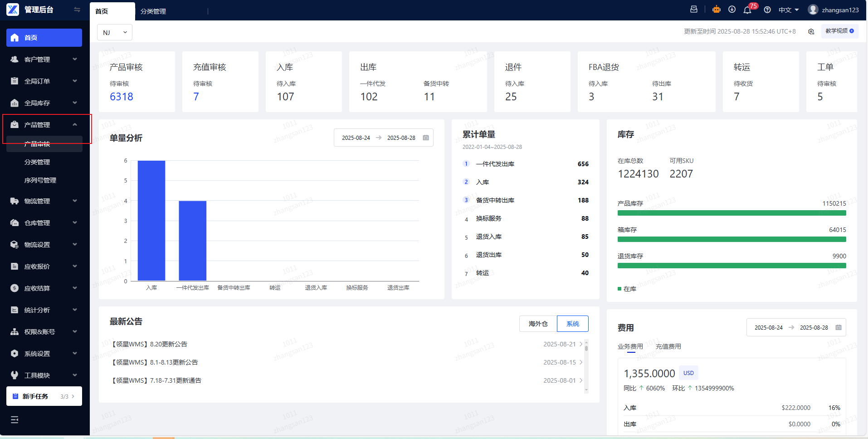The width and height of the screenshot is (868, 439).
Task: Click the 应收报价 quote icon
Action: pos(15,266)
